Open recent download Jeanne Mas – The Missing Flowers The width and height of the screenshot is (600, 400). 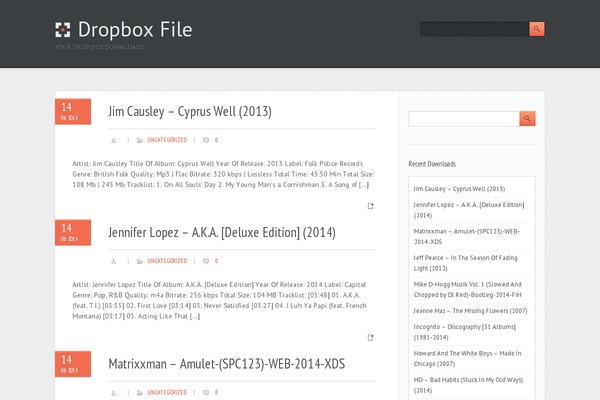[x=470, y=311]
